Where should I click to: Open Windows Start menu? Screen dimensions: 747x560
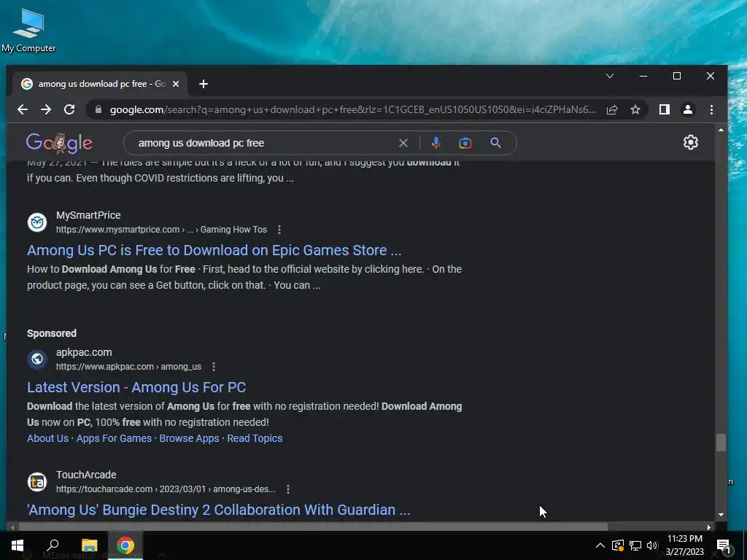point(18,545)
